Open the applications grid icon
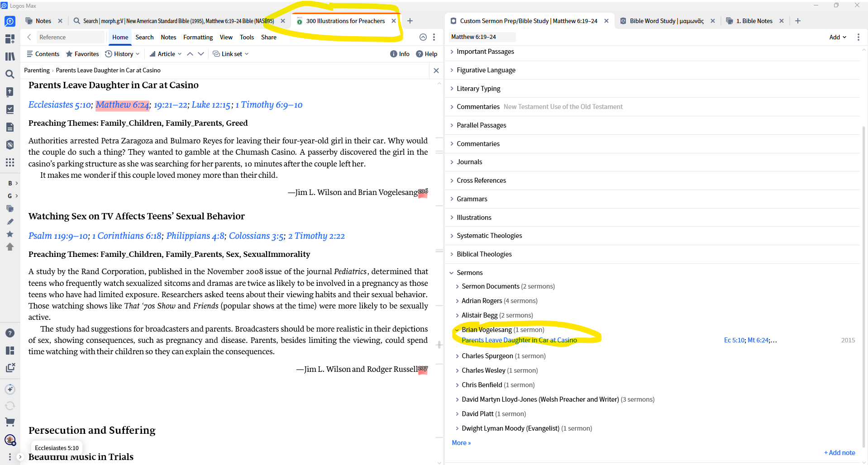 coord(10,162)
